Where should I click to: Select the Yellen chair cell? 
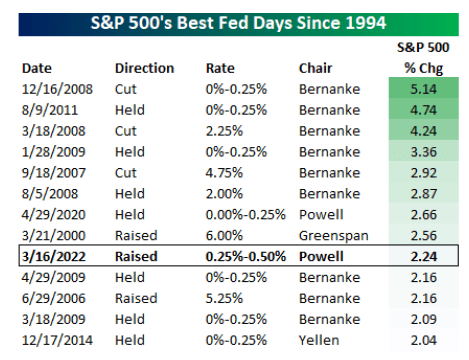[x=319, y=340]
